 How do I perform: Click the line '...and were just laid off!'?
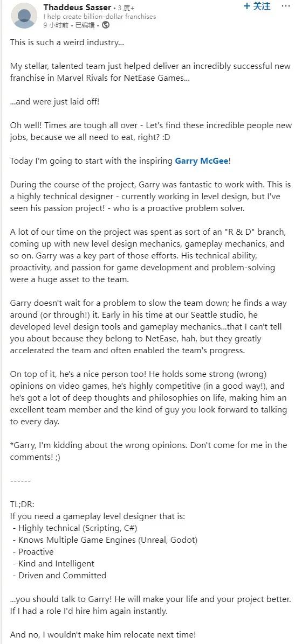[54, 101]
